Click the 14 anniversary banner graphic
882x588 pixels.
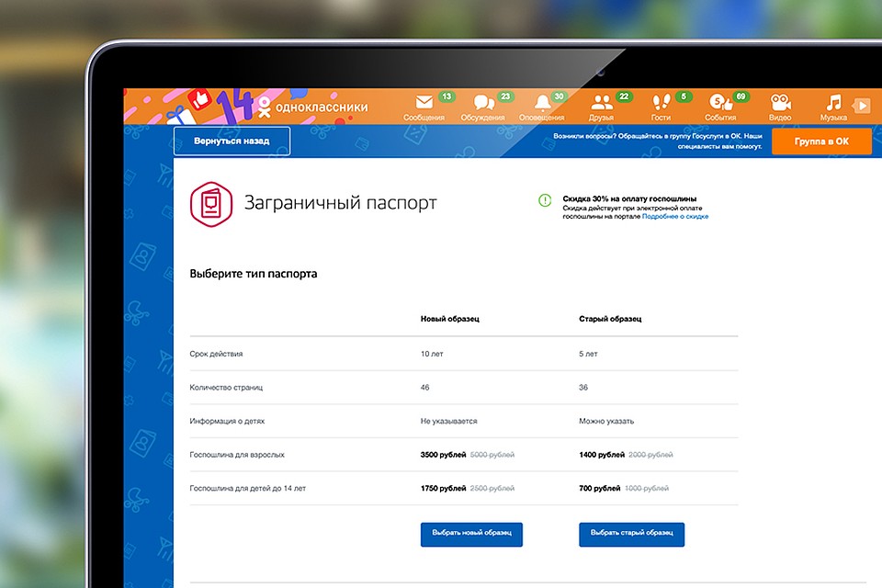(235, 106)
